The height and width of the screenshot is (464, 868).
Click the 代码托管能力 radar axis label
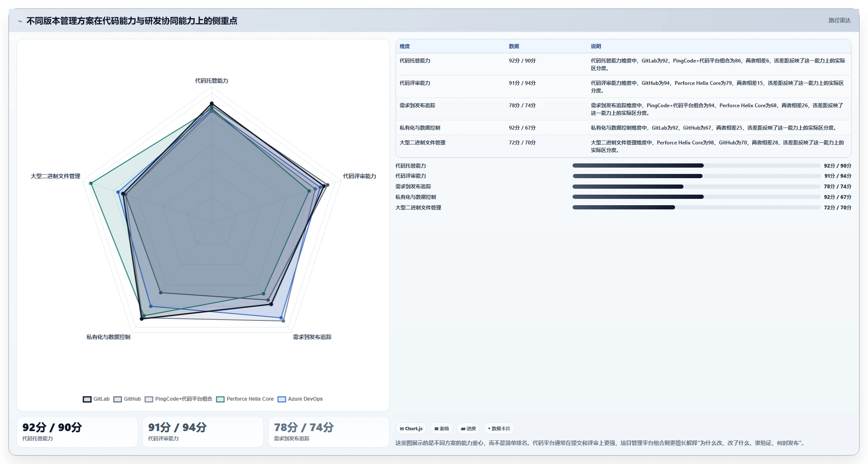(212, 81)
